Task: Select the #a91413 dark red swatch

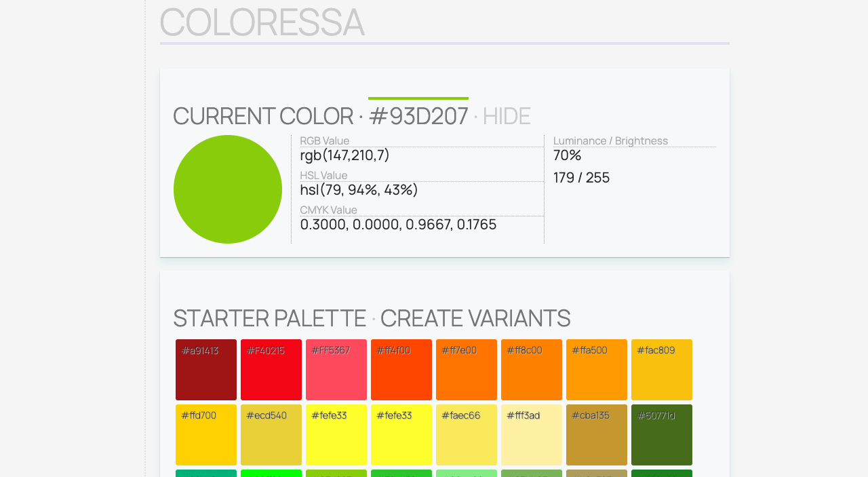Action: tap(206, 370)
